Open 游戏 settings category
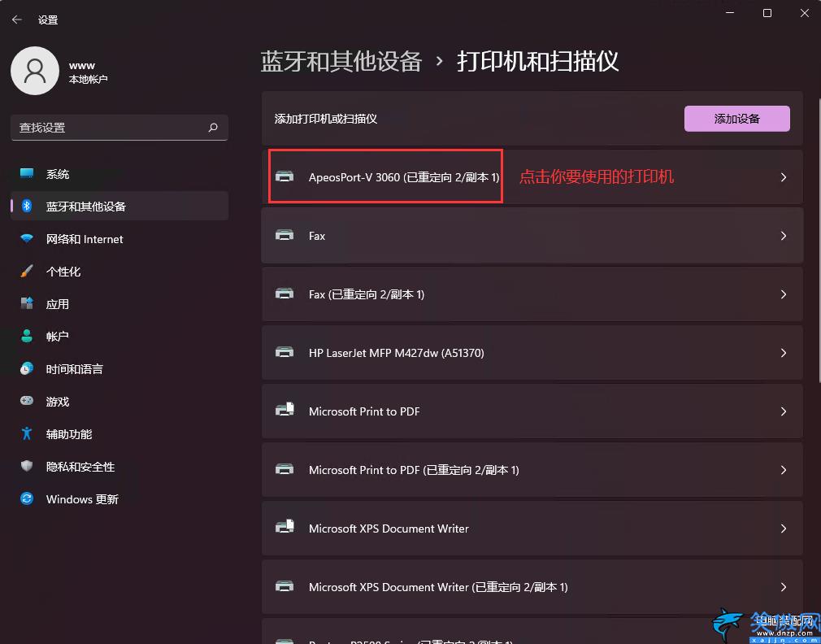 [x=119, y=401]
